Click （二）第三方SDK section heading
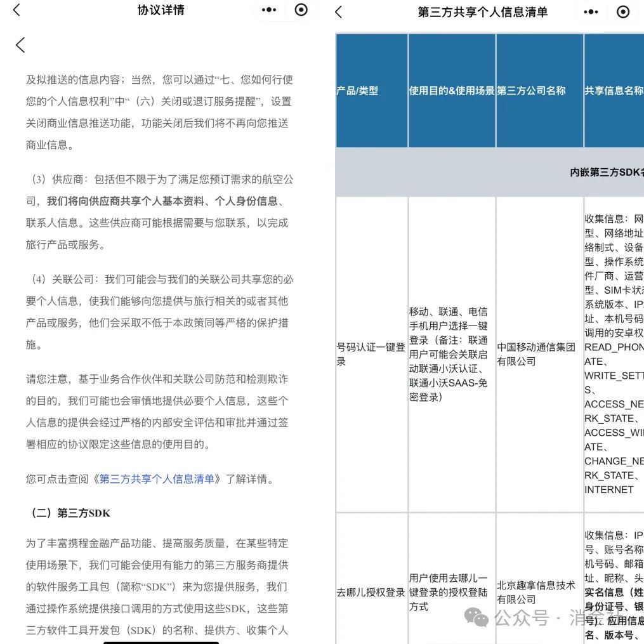Screen dimensions: 644x644 70,513
